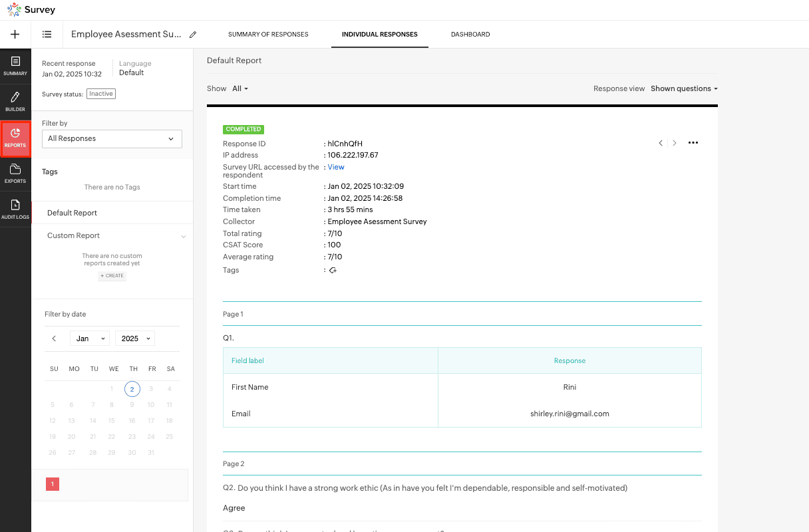Open the Builder sidebar icon
809x532 pixels.
click(x=15, y=102)
